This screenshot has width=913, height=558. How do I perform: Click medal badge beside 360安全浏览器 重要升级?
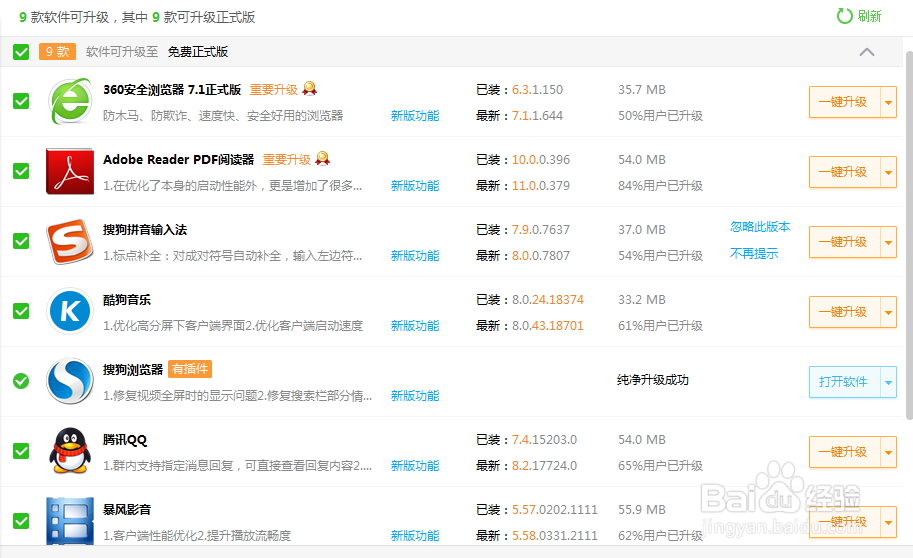pos(310,89)
